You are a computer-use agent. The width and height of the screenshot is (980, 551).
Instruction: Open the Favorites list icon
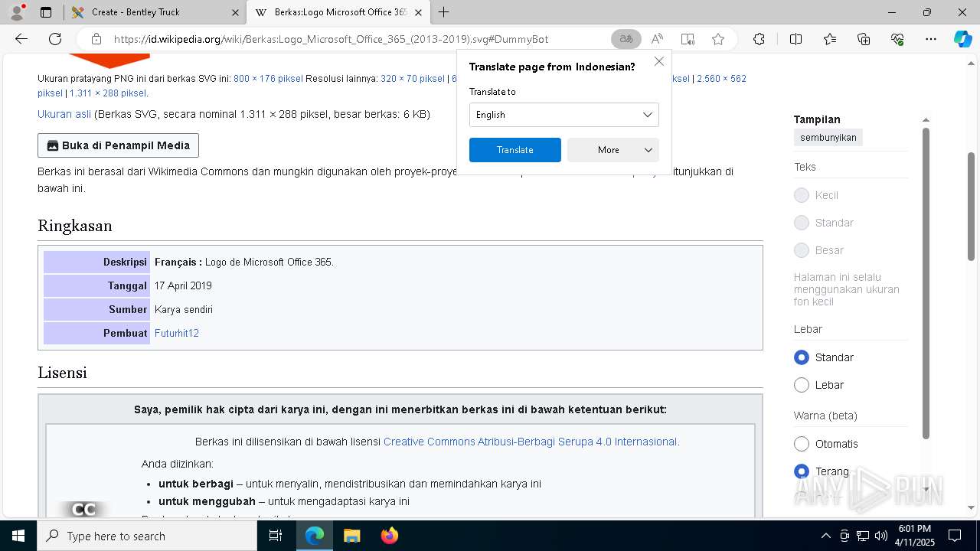830,39
